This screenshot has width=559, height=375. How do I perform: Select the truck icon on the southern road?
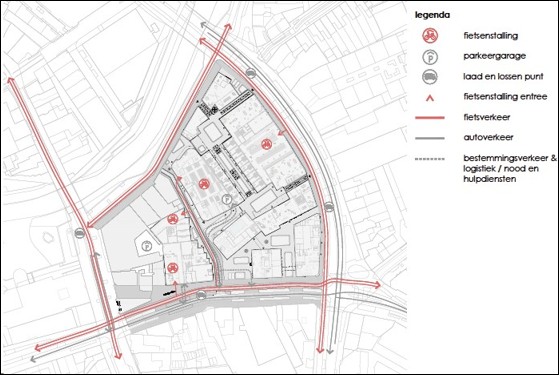pos(201,295)
